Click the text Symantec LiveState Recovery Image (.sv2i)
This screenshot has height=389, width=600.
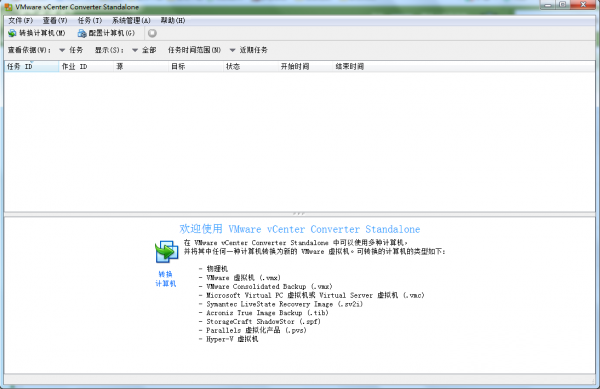tap(284, 304)
